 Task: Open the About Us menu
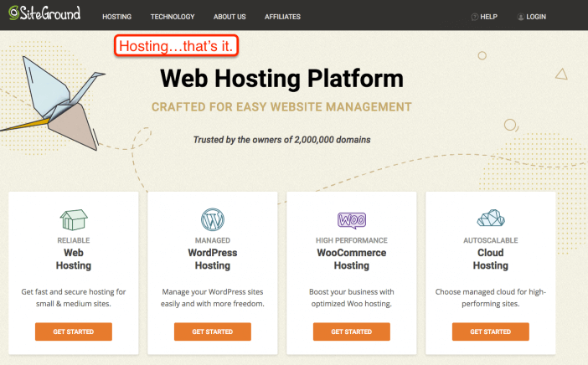[x=230, y=17]
